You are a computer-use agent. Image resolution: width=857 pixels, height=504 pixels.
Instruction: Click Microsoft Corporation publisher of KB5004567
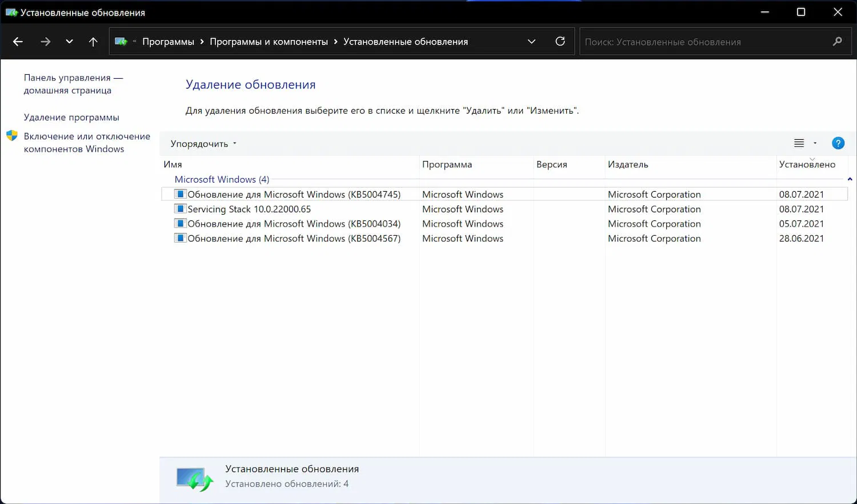tap(654, 239)
